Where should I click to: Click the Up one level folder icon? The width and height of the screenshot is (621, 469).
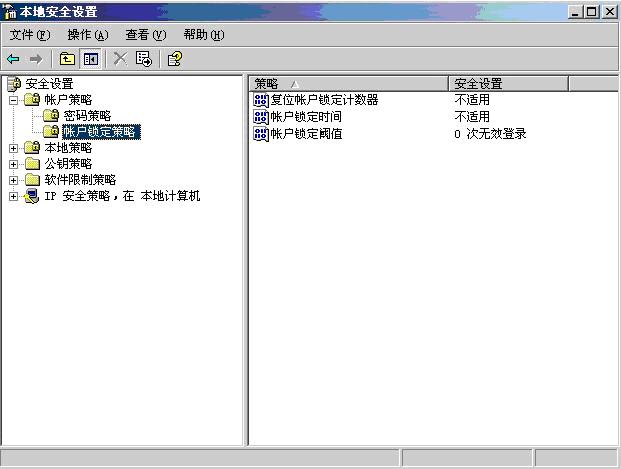(x=67, y=59)
